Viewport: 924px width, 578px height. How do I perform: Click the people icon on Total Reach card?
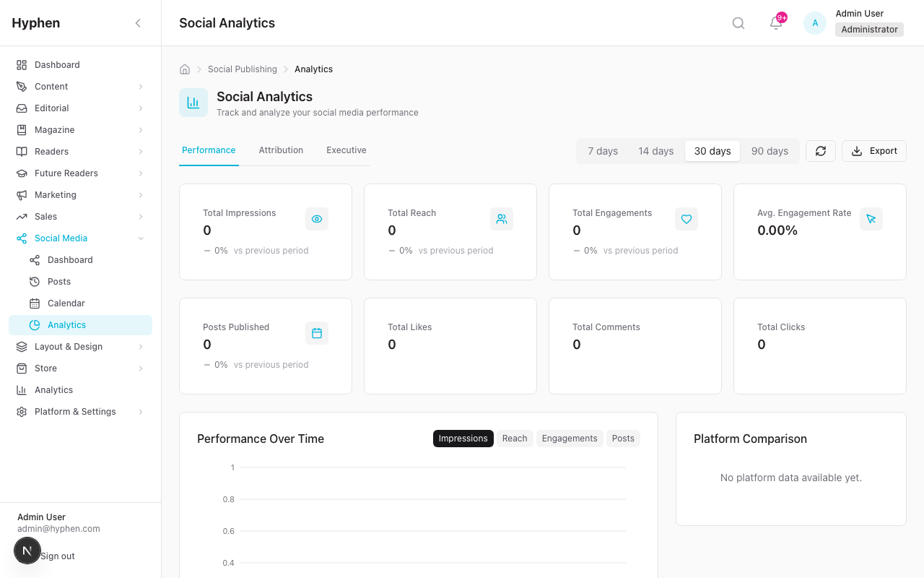pos(501,218)
